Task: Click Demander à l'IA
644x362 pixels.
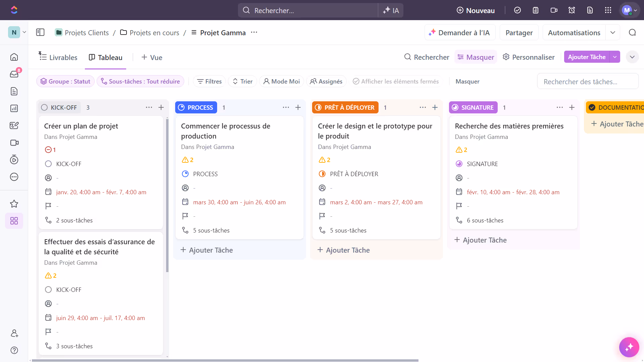Action: pos(460,32)
